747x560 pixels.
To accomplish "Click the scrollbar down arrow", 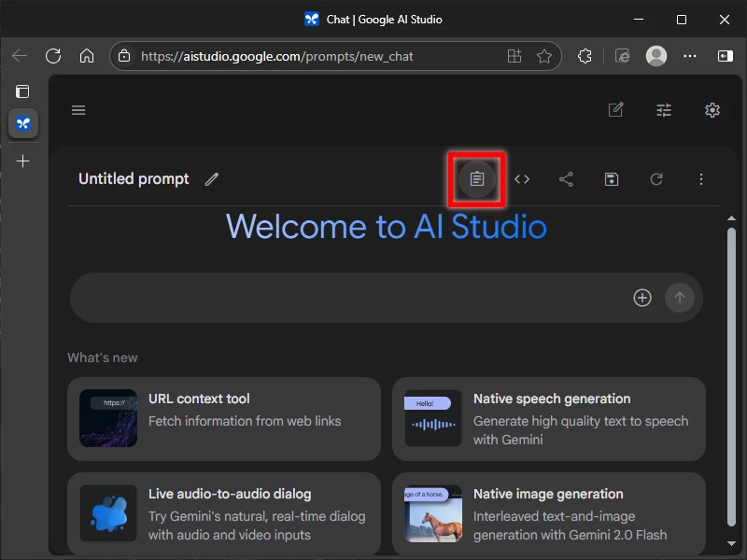I will pos(731,543).
